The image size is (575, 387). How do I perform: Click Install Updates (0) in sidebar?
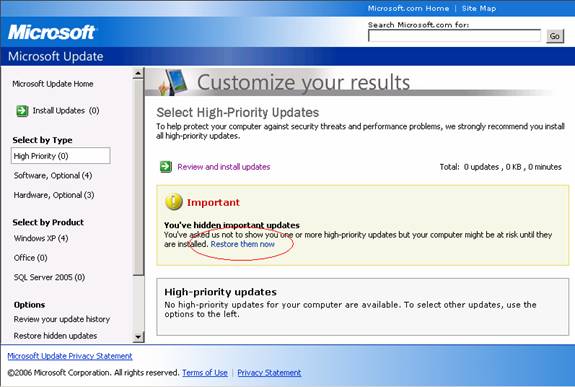[x=66, y=111]
